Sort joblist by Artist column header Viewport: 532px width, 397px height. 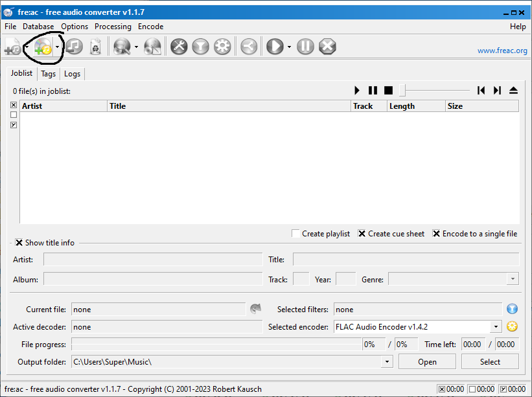(x=64, y=106)
